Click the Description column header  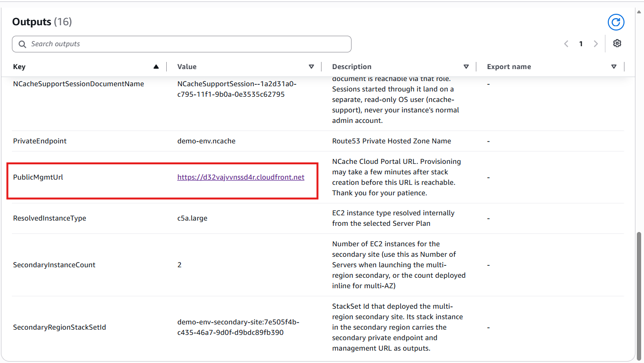[x=352, y=67]
